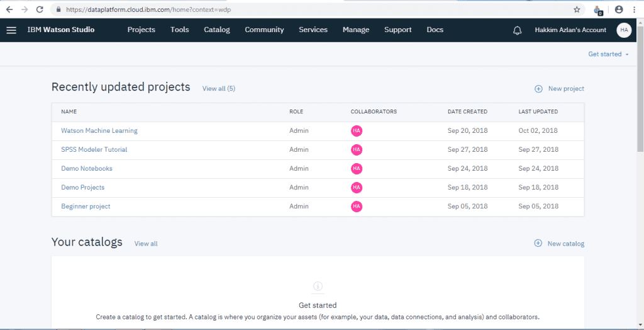Image resolution: width=644 pixels, height=330 pixels.
Task: Open the HA user avatar menu
Action: tap(624, 30)
